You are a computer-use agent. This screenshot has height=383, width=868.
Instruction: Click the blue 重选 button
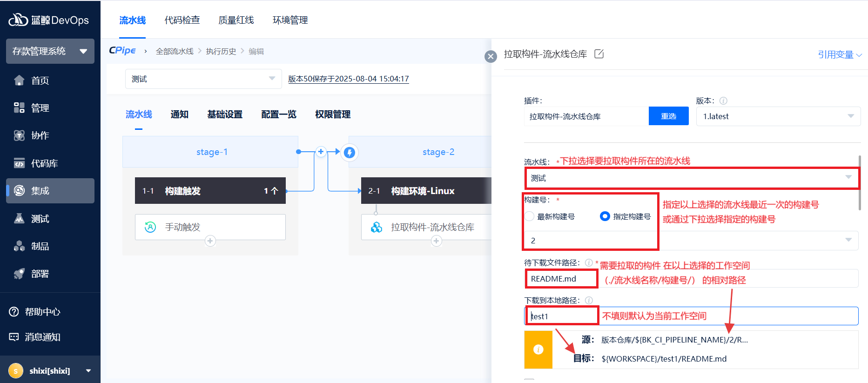point(668,116)
